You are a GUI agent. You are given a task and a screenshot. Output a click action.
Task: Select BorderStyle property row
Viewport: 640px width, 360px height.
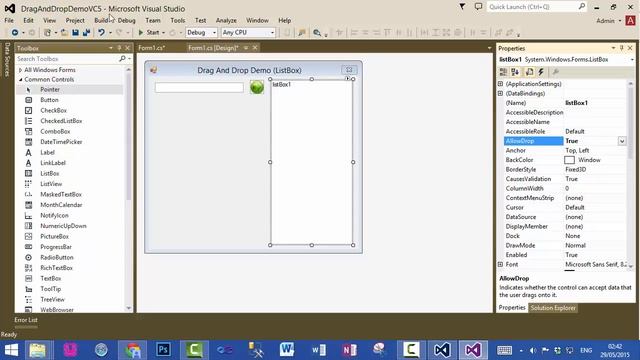click(x=565, y=169)
